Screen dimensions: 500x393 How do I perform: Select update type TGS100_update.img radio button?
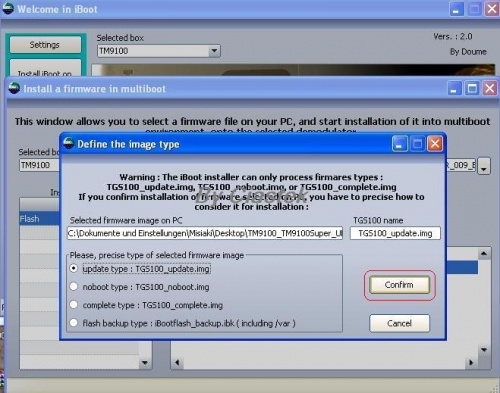point(74,268)
